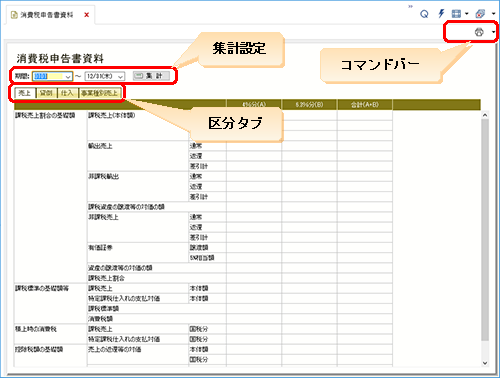Click the 課税資産の譲渡等の対価の額 row
Screen dimensions: 500x378
pyautogui.click(x=126, y=207)
